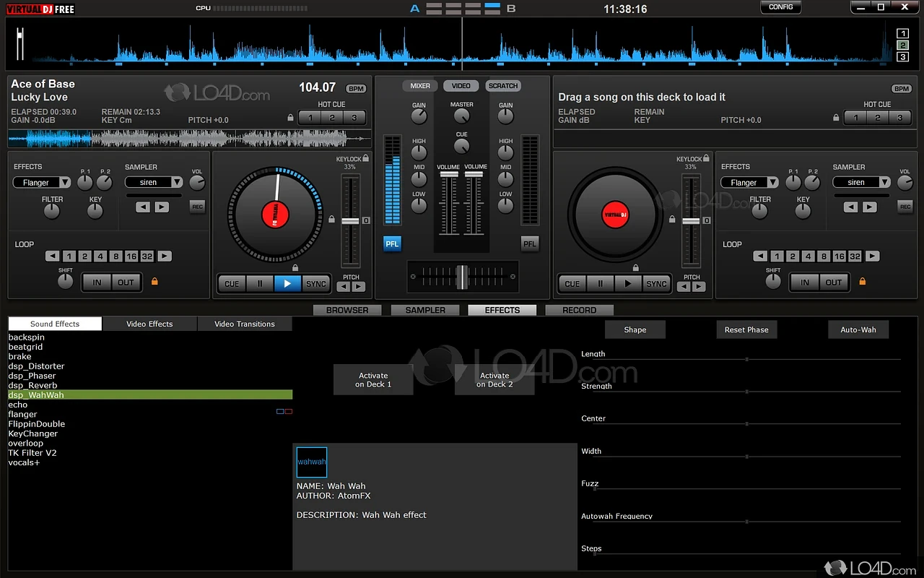Click the REC sampler button on deck A
The image size is (924, 578).
pyautogui.click(x=197, y=207)
